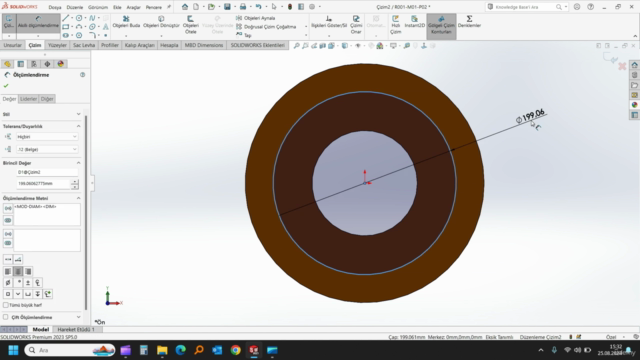The height and width of the screenshot is (360, 640).
Task: Click the Objeleri Buda (Trim Entities) tool
Action: coord(126,22)
